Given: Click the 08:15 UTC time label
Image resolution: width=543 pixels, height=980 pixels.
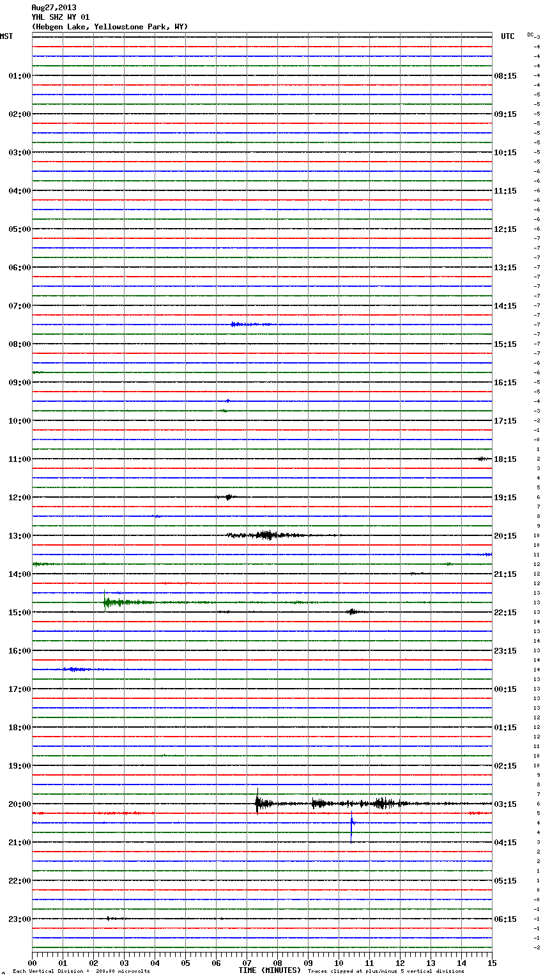Looking at the screenshot, I should pyautogui.click(x=505, y=75).
